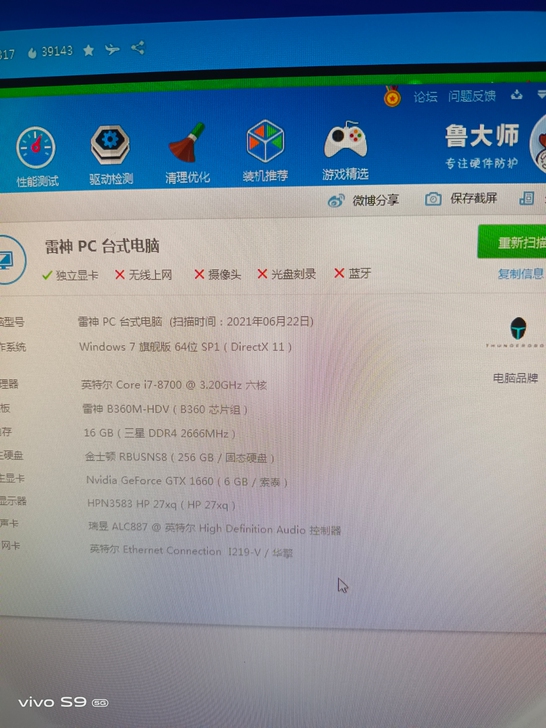Click the 复制信息 copy info link

520,273
